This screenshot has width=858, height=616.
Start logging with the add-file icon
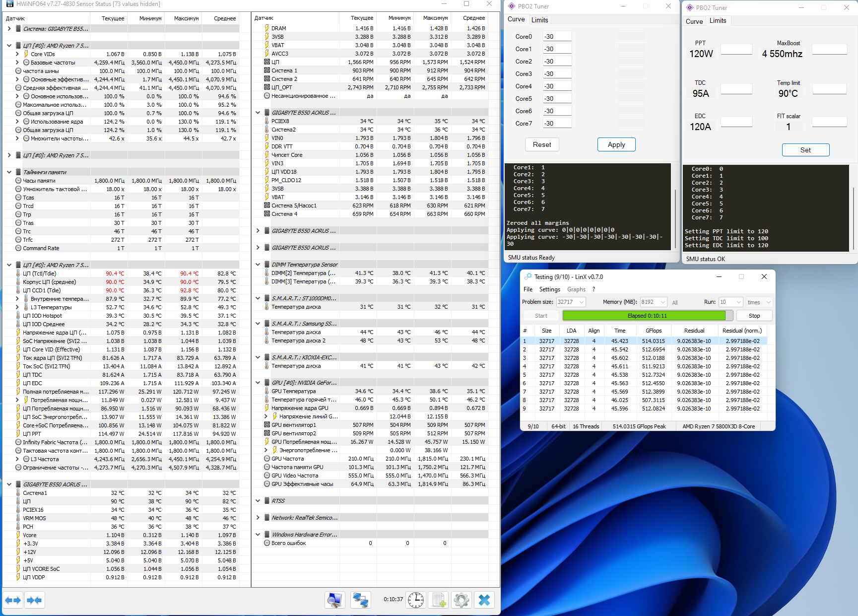[x=439, y=600]
